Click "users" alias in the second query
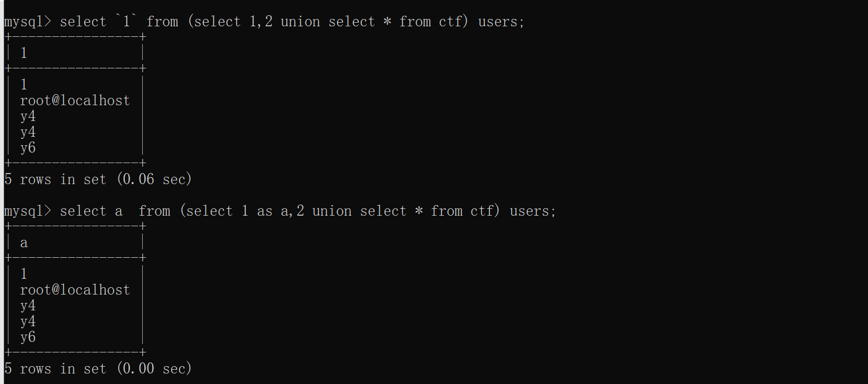 pos(529,211)
